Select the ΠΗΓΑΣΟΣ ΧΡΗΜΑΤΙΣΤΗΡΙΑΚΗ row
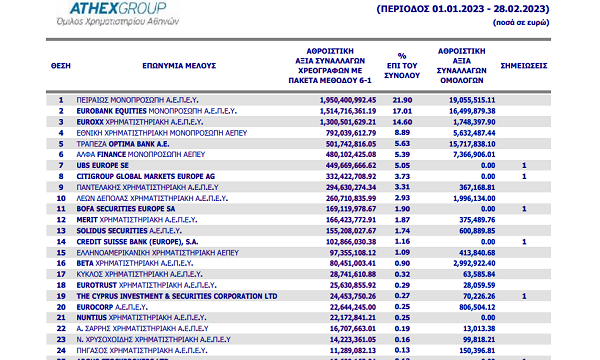 pos(298,351)
